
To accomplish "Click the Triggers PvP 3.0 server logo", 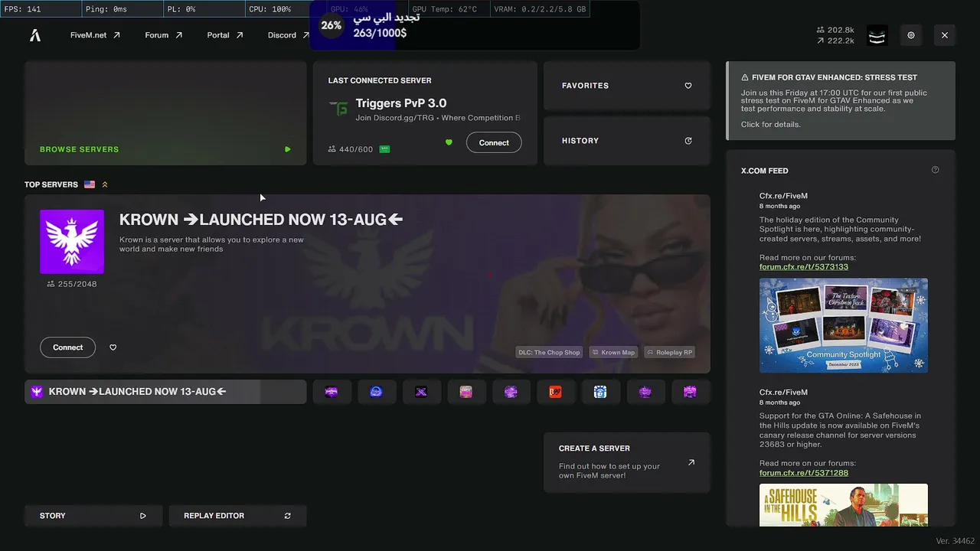I will (x=338, y=109).
